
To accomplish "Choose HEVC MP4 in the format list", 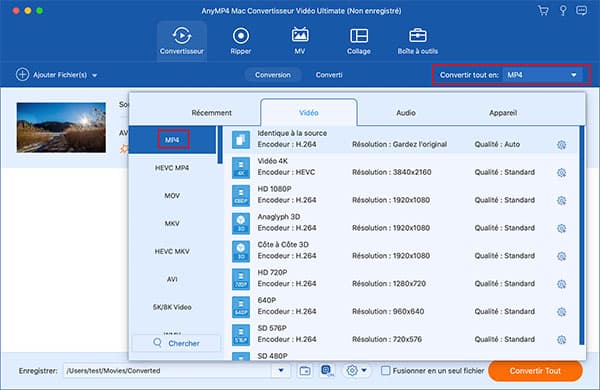I will pyautogui.click(x=172, y=168).
